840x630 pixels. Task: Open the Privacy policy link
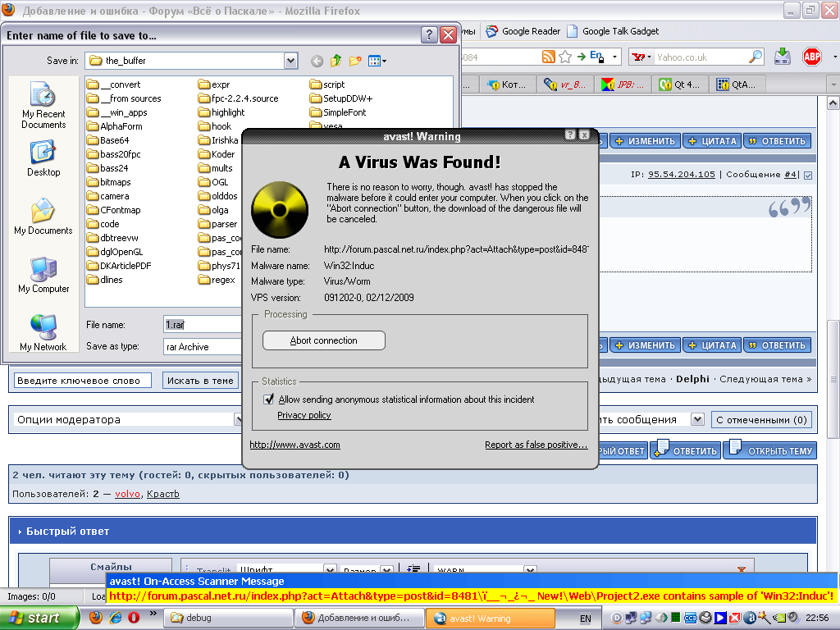point(304,415)
